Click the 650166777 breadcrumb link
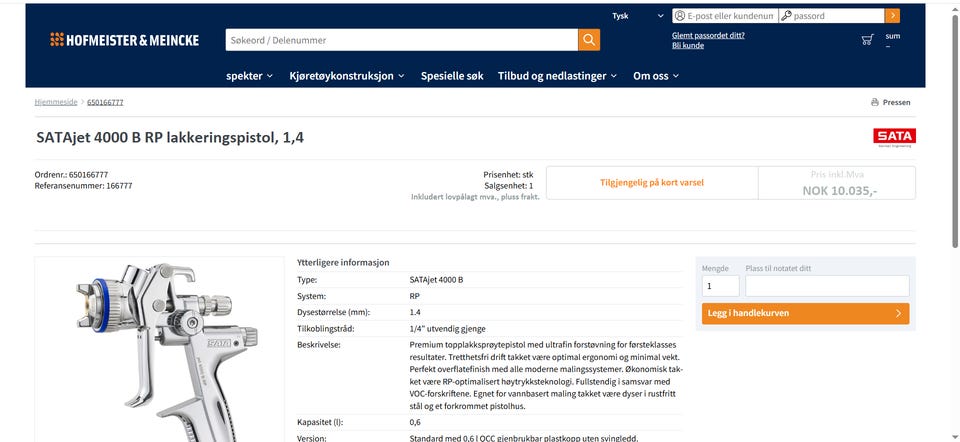 pos(105,102)
